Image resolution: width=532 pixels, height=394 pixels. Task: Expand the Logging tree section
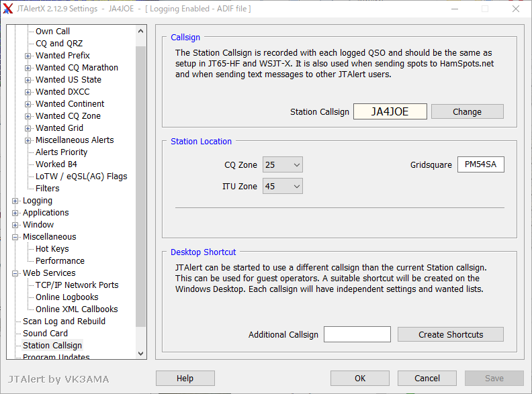[15, 201]
